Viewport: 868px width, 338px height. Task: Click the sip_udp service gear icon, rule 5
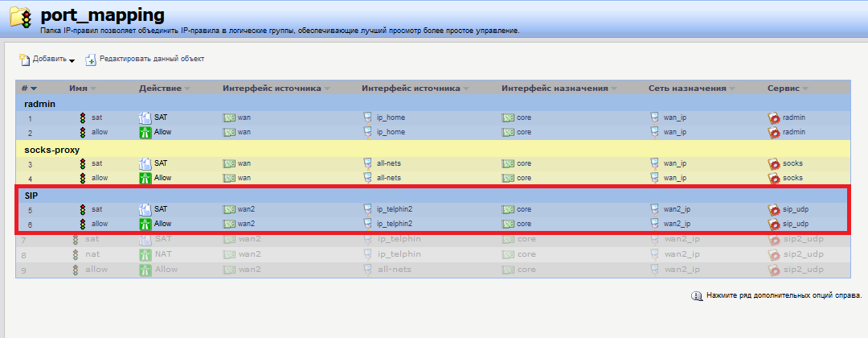(774, 210)
